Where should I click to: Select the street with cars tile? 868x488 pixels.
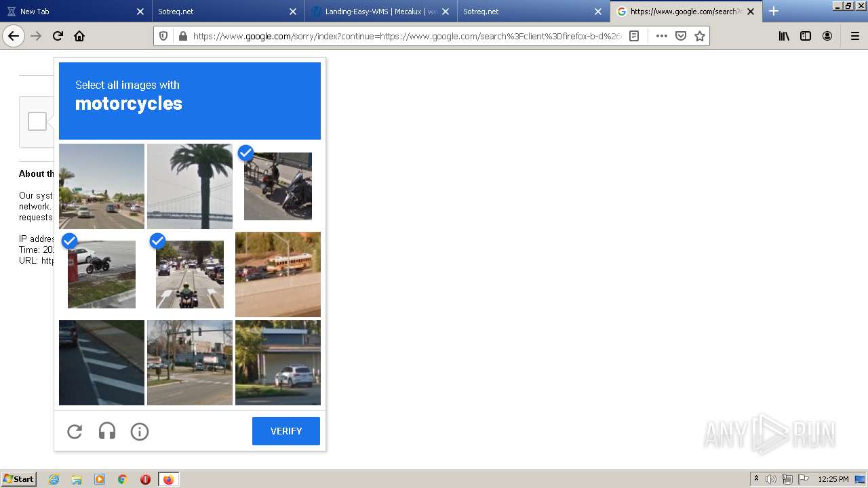102,186
